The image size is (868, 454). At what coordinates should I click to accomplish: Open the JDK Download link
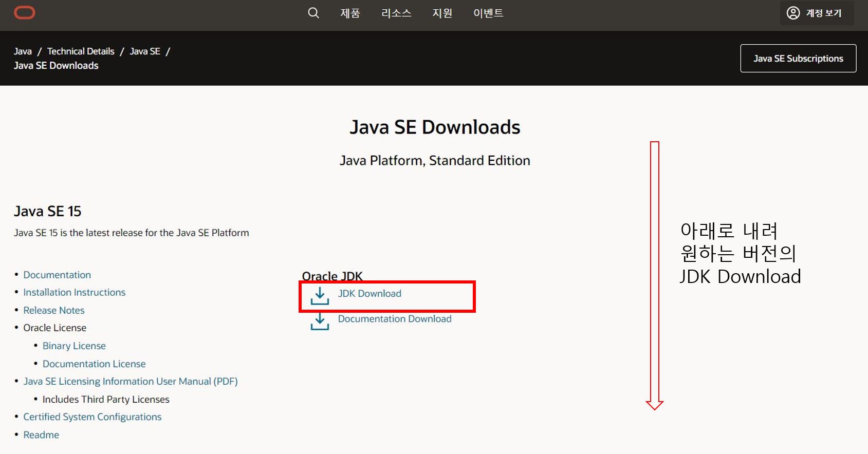click(370, 293)
